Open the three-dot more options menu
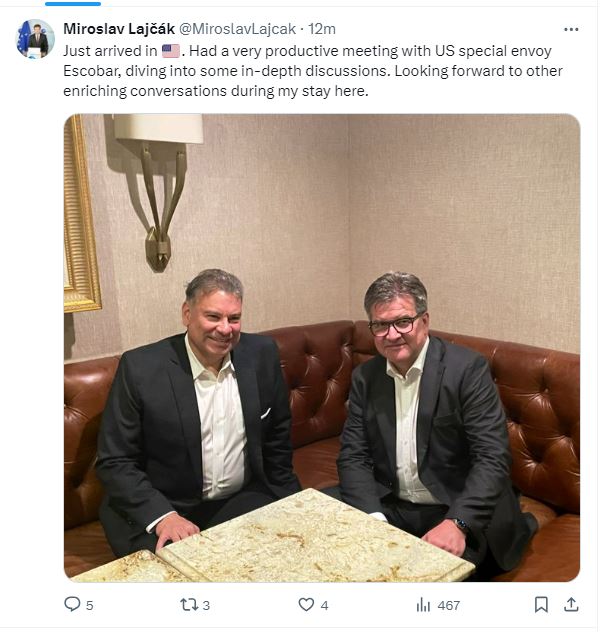 (571, 29)
